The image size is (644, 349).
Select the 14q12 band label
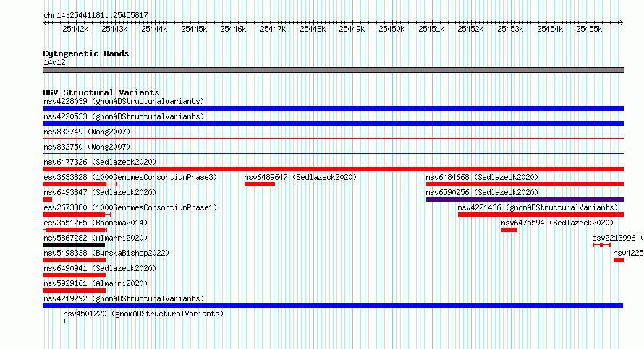point(54,62)
